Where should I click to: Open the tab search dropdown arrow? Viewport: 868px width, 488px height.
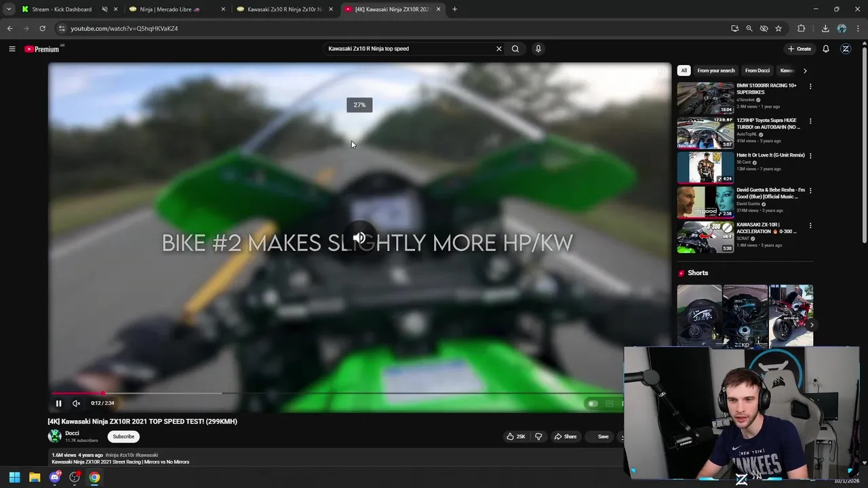9,9
